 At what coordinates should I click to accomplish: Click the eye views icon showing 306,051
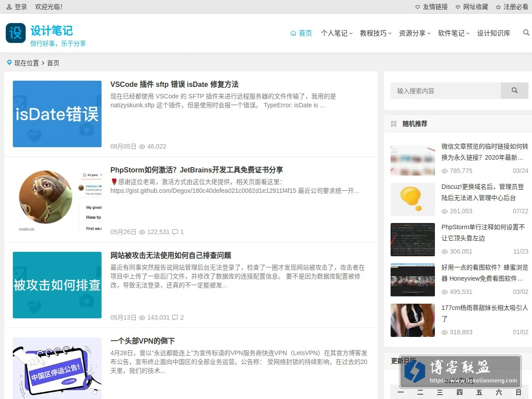click(x=445, y=251)
